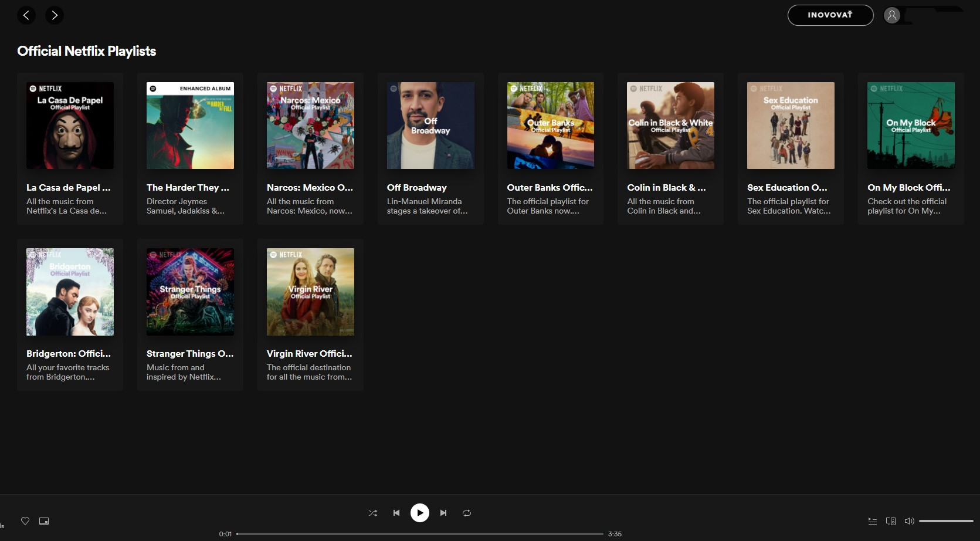Click the 'Virgin River Offici...' title
Image resolution: width=980 pixels, height=541 pixels.
310,354
